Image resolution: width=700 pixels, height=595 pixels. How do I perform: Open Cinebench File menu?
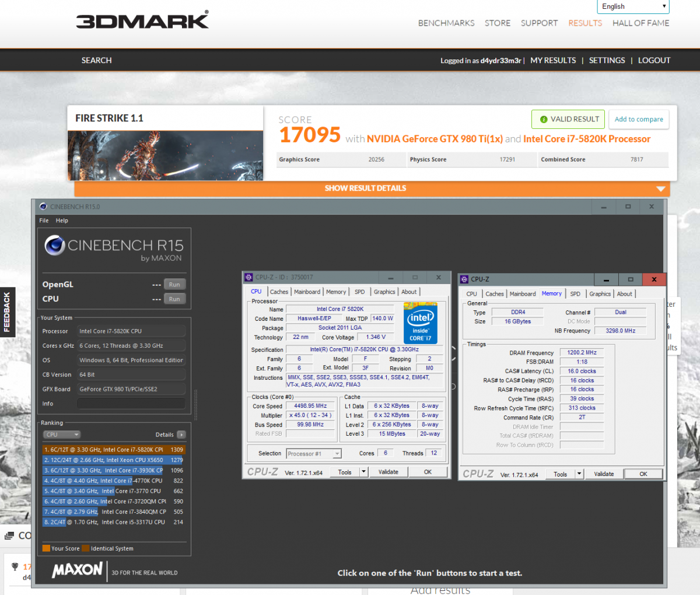tap(44, 220)
